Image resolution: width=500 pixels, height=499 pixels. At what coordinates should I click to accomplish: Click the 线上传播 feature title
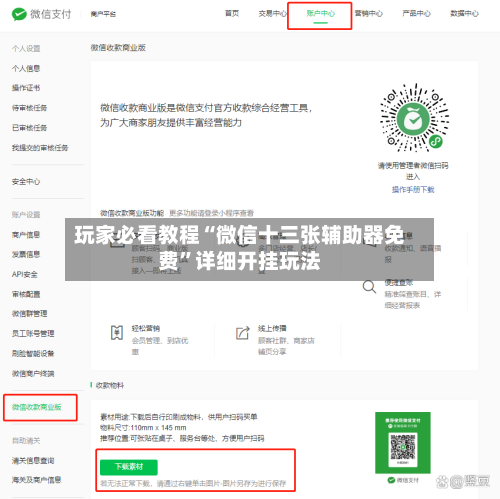(x=272, y=328)
